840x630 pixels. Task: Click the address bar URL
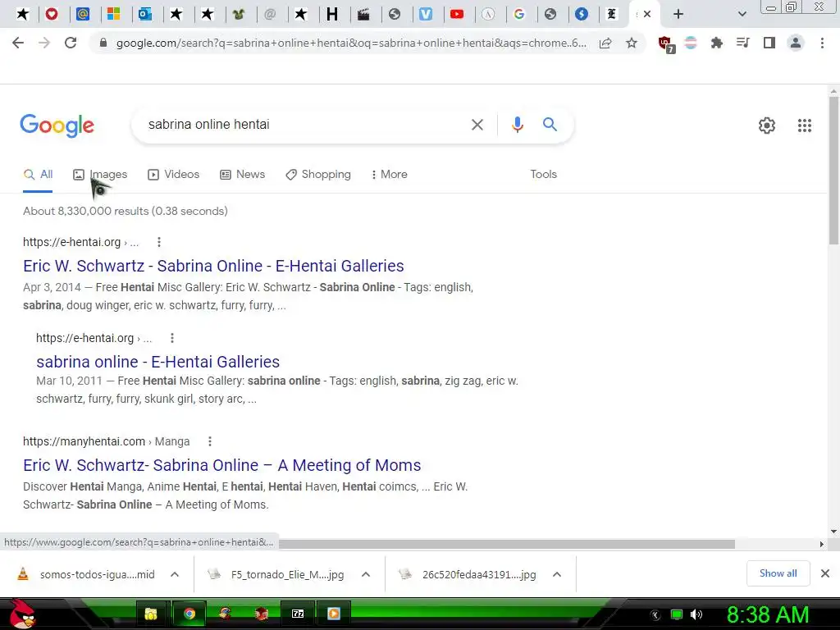(x=351, y=43)
